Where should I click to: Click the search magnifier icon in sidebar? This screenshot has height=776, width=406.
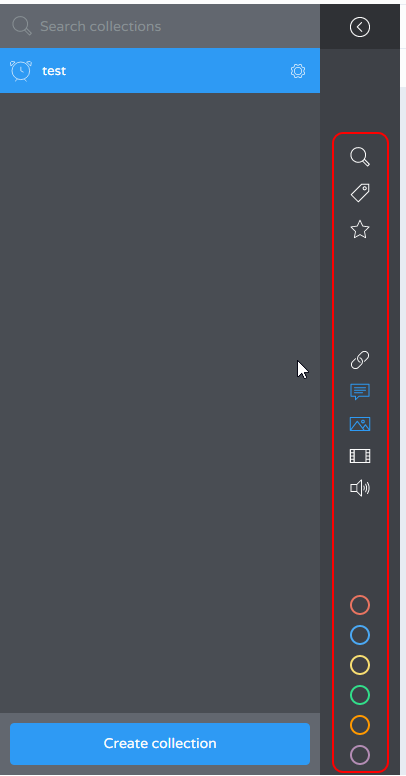(x=360, y=157)
